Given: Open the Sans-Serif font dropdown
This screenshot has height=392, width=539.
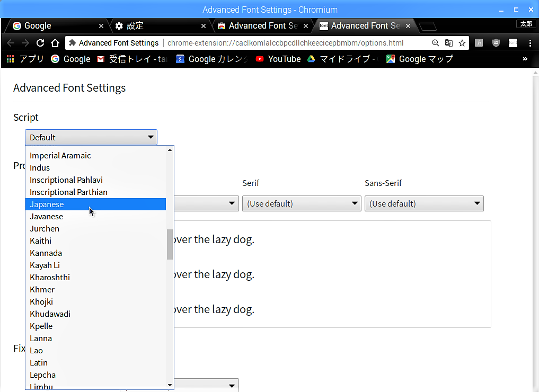Looking at the screenshot, I should tap(424, 203).
